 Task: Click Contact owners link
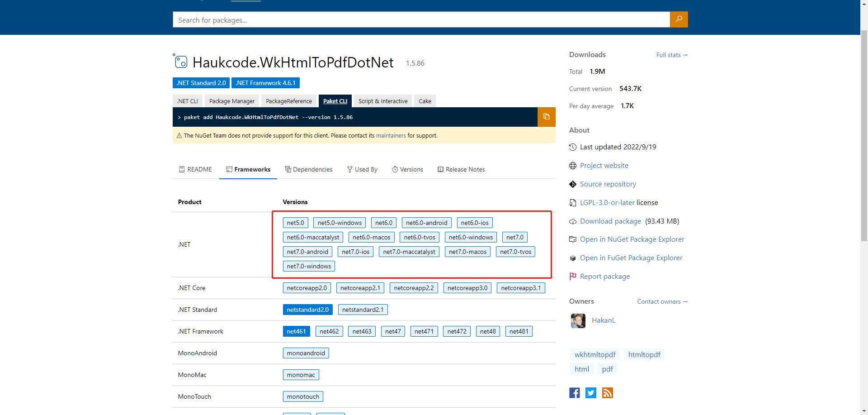662,301
